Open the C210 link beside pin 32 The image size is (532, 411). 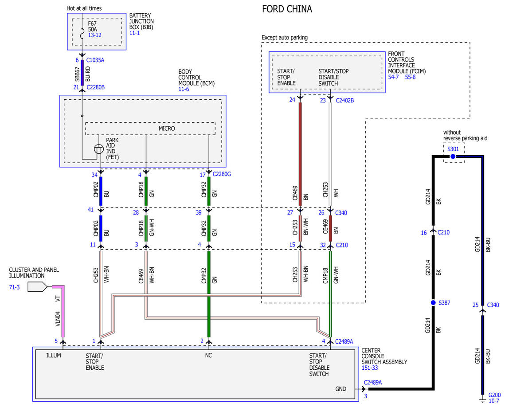coord(341,244)
